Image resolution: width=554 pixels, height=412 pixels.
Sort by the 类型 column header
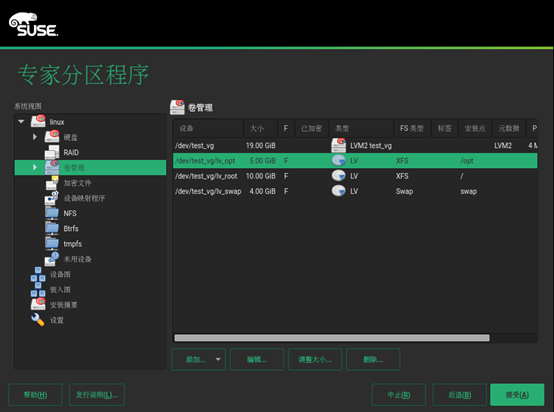click(361, 128)
